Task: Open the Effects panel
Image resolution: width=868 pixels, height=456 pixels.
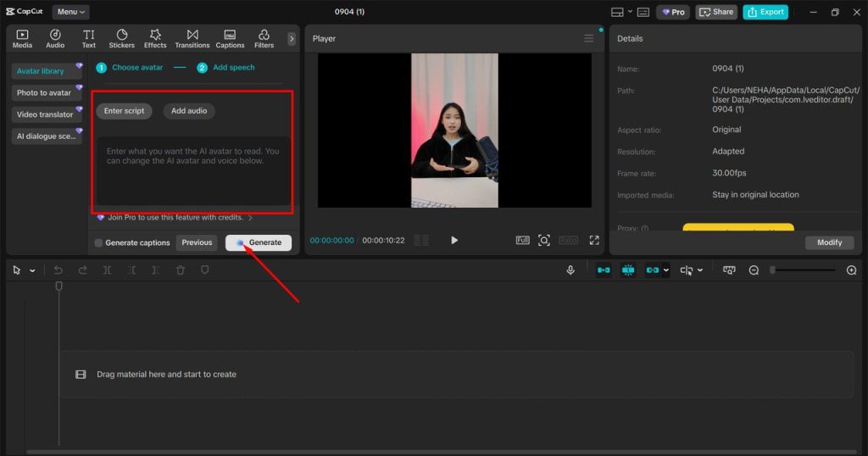Action: click(x=155, y=38)
